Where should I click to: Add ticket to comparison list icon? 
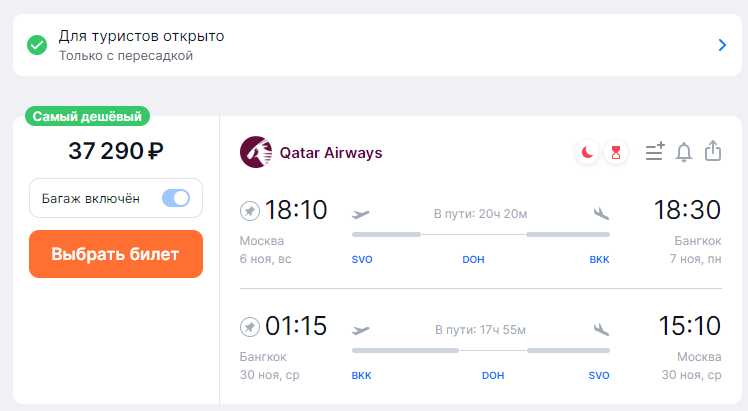(655, 152)
